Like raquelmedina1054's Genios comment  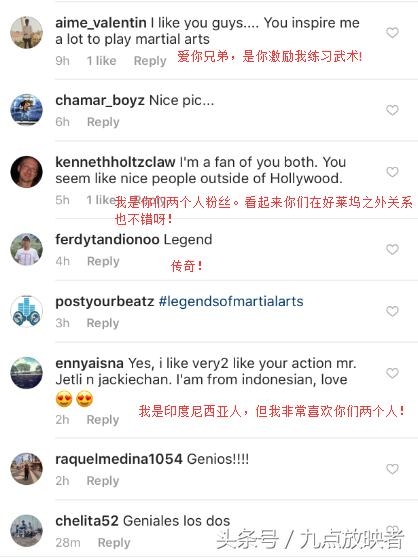click(392, 469)
